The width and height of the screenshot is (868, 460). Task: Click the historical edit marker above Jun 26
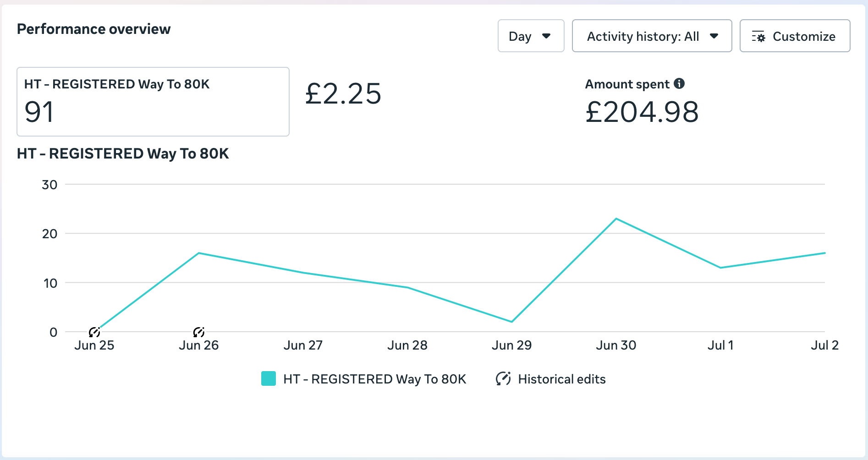199,332
